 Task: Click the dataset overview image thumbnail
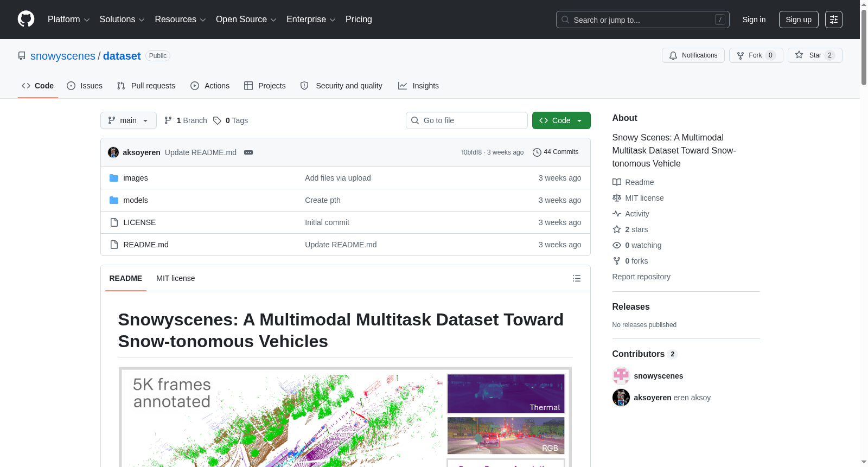tap(345, 417)
